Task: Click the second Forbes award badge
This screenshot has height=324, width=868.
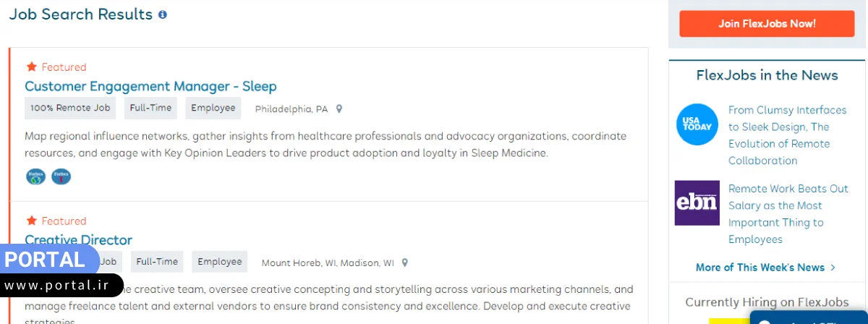Action: pos(61,176)
